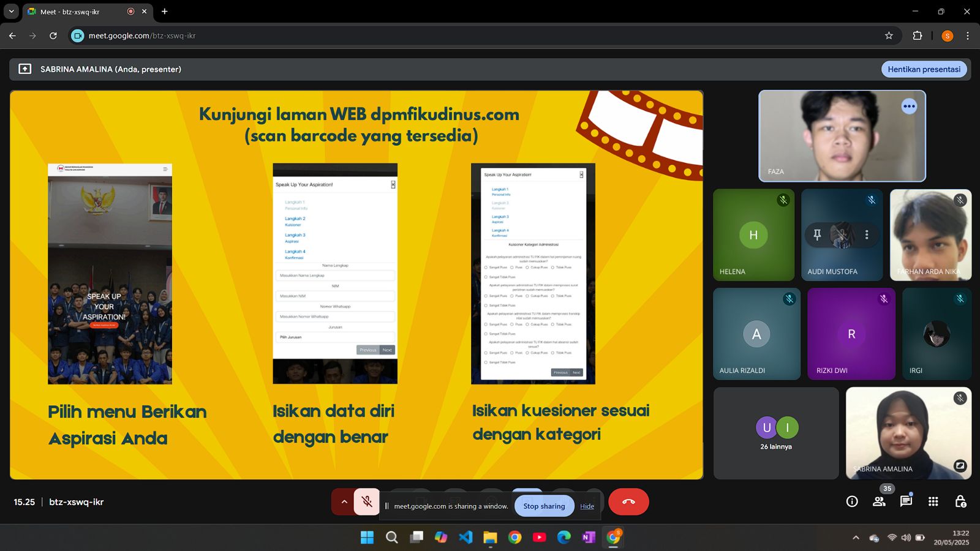Open the participants people panel

click(x=880, y=501)
